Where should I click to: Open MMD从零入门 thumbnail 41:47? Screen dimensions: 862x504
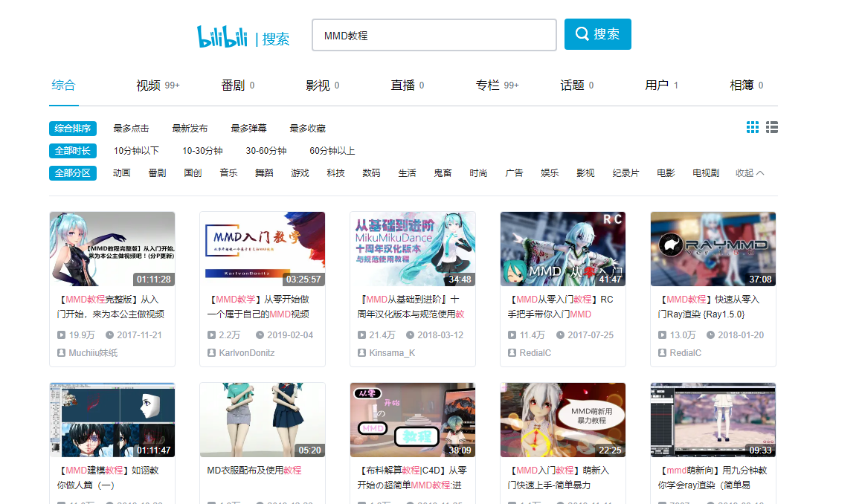click(563, 249)
